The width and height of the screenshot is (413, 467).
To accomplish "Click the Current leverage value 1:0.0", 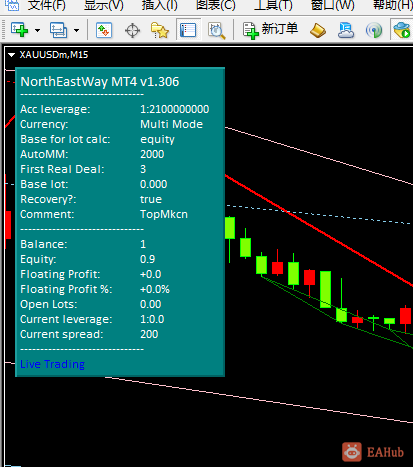I will (152, 319).
